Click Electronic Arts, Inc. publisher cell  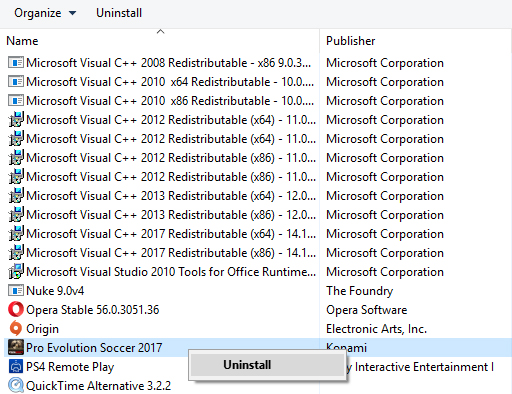[376, 329]
